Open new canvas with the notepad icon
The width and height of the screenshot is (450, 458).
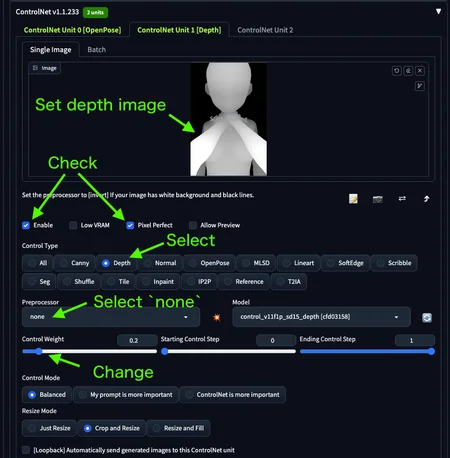click(353, 199)
